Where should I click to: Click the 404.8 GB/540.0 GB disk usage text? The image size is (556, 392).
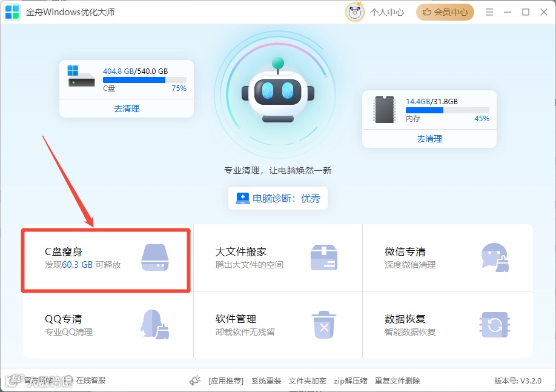[136, 71]
